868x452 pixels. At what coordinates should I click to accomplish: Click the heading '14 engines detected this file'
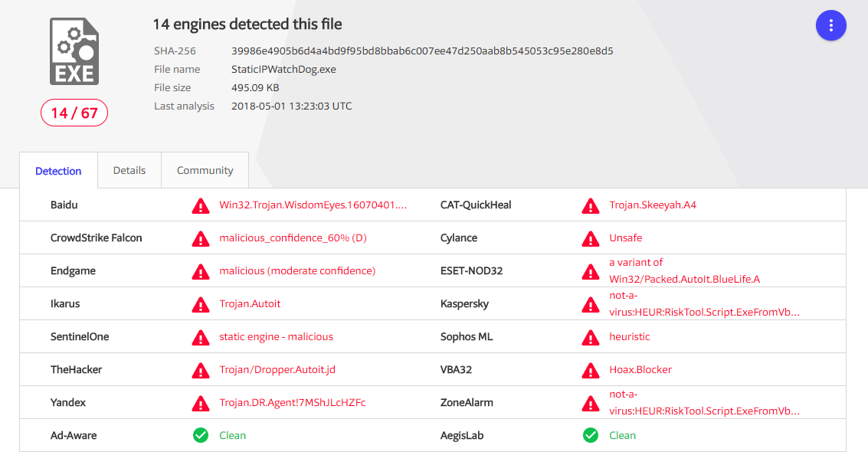pyautogui.click(x=247, y=25)
